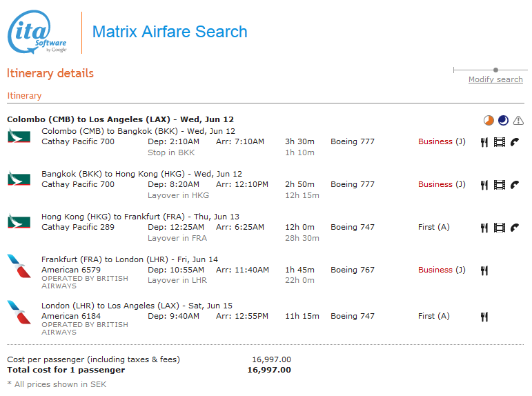Click meal icon on Frankfurt to London flight
Viewport: 532px width, 396px height.
tap(484, 270)
